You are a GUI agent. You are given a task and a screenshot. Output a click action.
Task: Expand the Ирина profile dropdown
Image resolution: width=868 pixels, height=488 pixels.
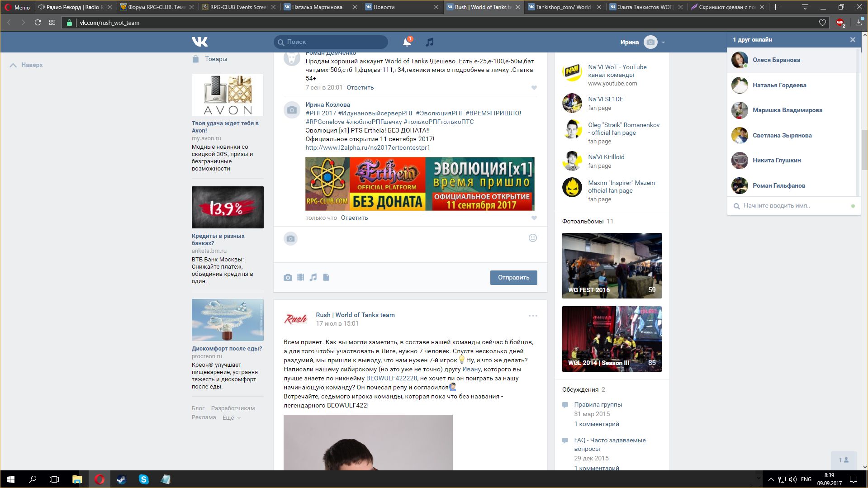(x=643, y=42)
